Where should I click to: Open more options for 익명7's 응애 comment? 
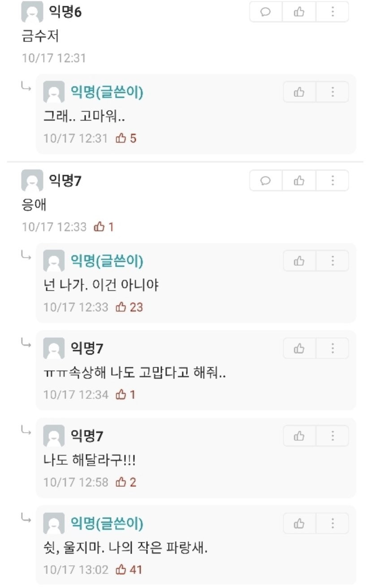click(x=332, y=180)
